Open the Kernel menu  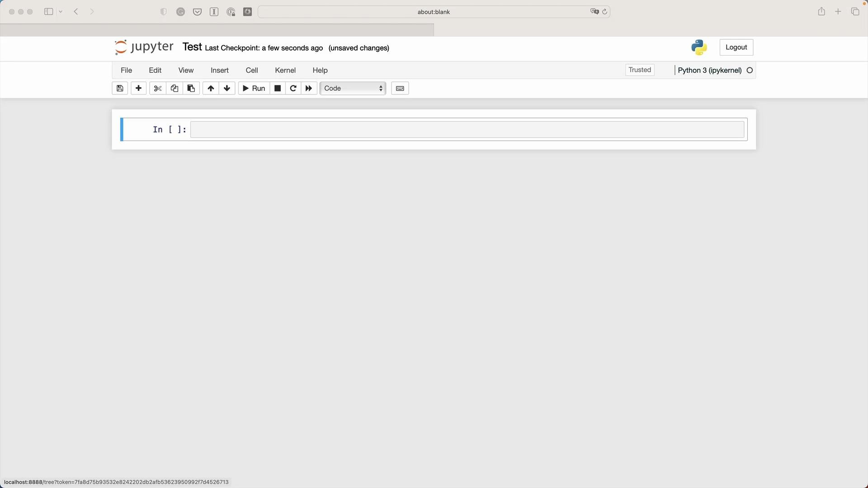coord(285,70)
